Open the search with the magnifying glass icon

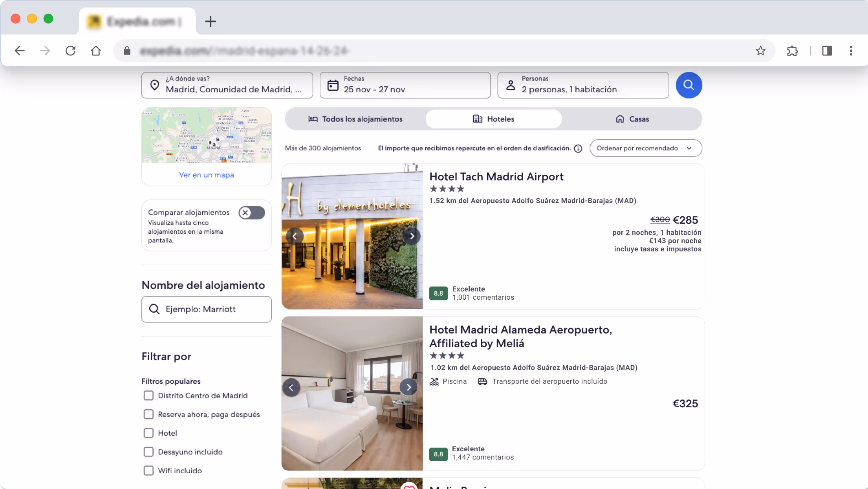pyautogui.click(x=689, y=85)
